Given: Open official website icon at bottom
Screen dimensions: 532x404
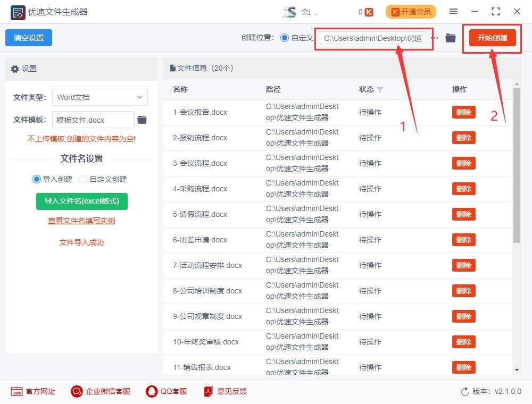Looking at the screenshot, I should (16, 391).
